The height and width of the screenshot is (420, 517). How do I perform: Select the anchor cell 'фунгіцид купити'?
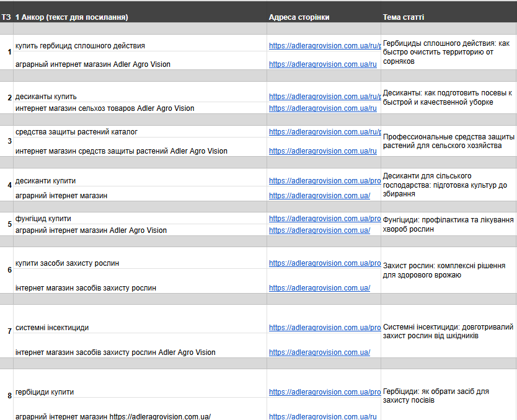coord(43,219)
